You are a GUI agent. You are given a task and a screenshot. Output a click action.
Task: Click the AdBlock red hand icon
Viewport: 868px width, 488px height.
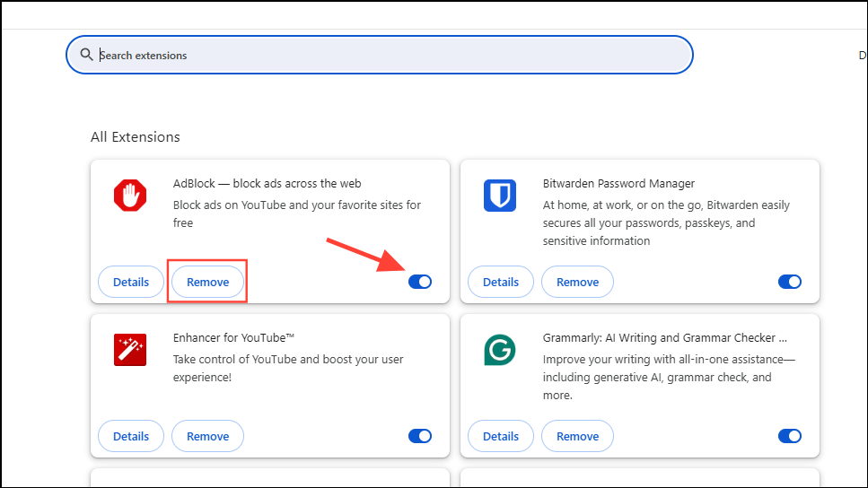coord(130,196)
